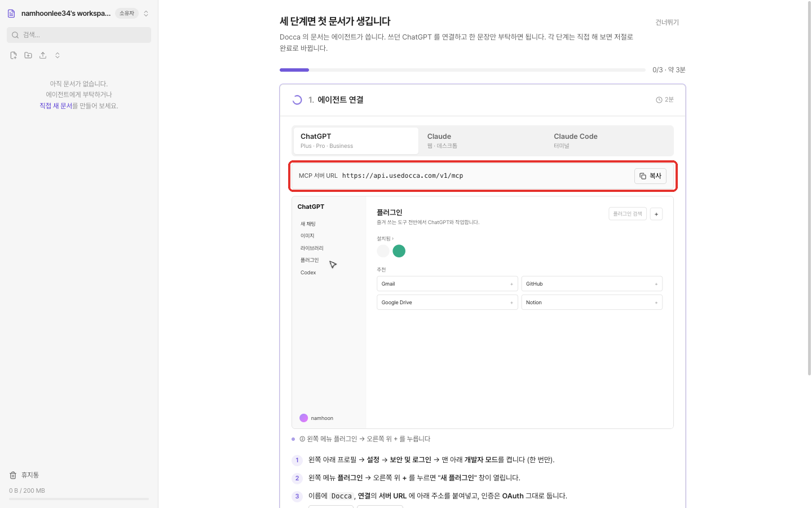Switch to the Claude 웹·데스크톱 tab
Viewport: 812px width, 508px height.
[x=483, y=141]
